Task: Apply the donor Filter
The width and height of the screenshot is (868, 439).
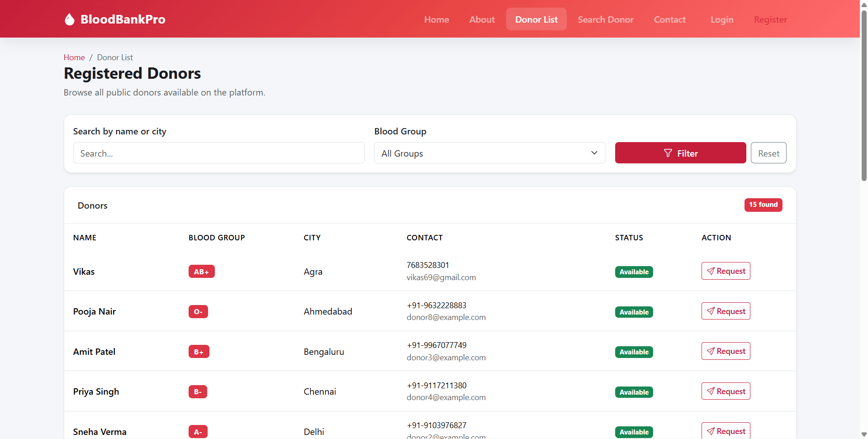Action: (x=681, y=153)
